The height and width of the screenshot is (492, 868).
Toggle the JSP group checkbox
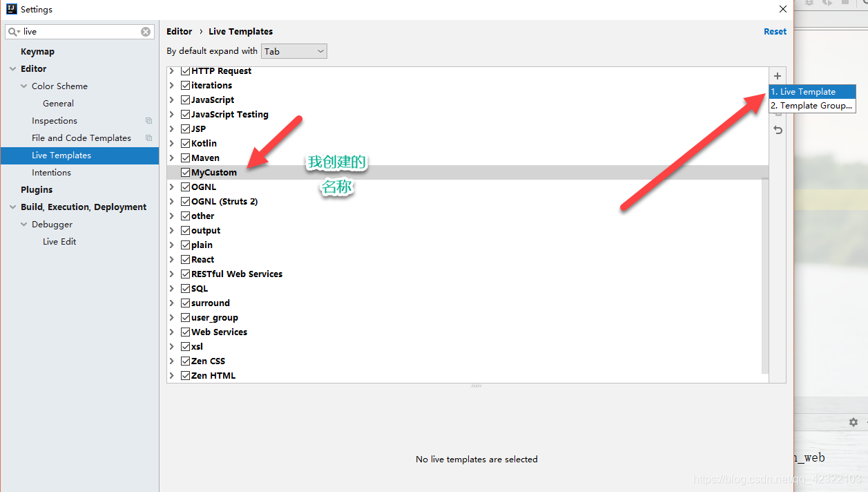click(x=185, y=129)
